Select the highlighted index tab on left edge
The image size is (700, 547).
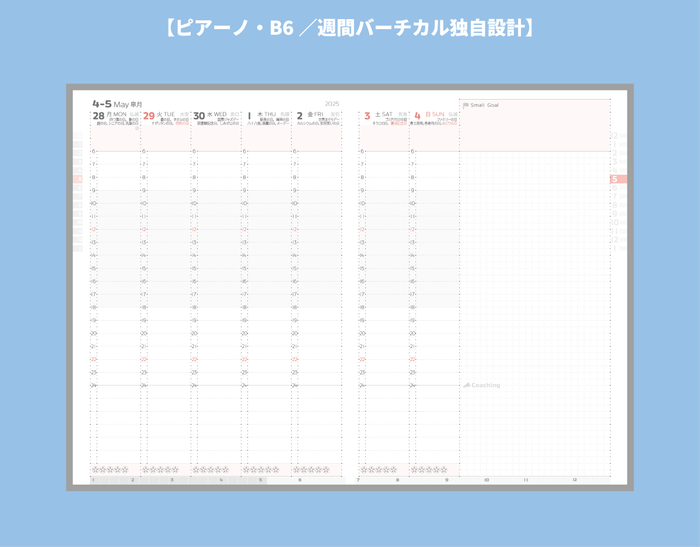[x=78, y=179]
